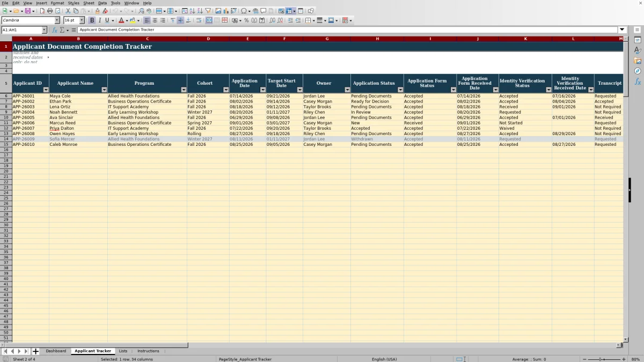Viewport: 644px width, 362px height.
Task: Click the Function Wizard fx icon
Action: click(x=55, y=30)
